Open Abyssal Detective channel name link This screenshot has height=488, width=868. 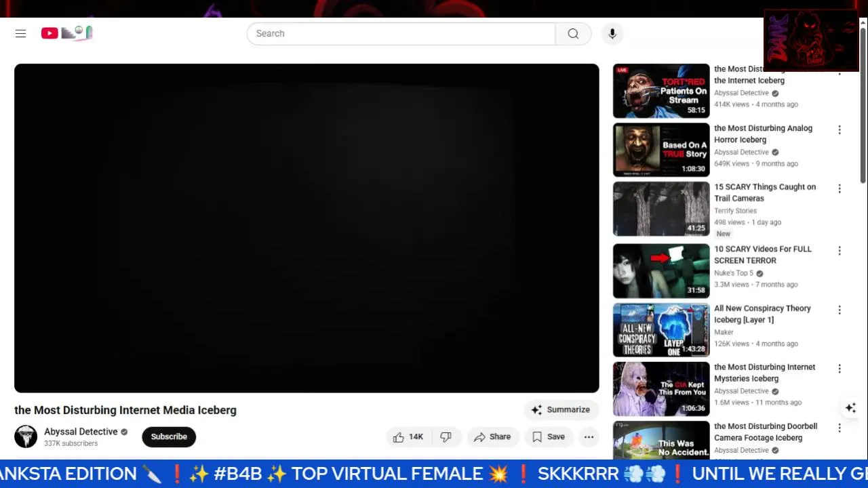(x=81, y=432)
